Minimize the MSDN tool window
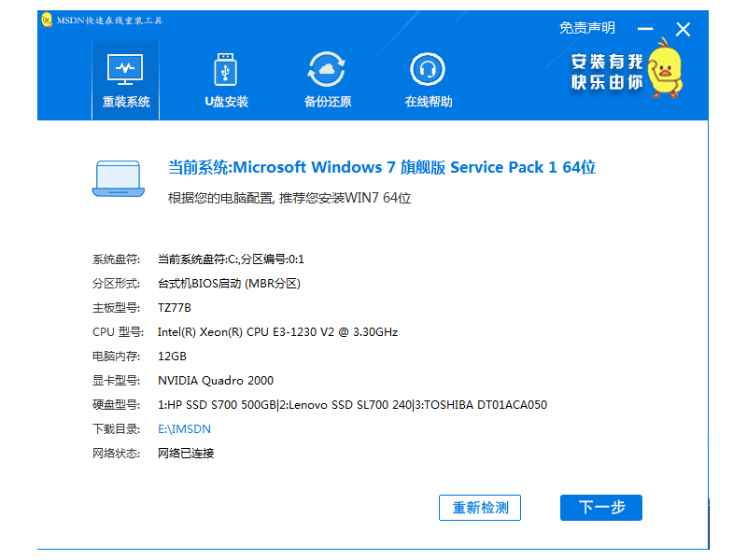 point(644,28)
